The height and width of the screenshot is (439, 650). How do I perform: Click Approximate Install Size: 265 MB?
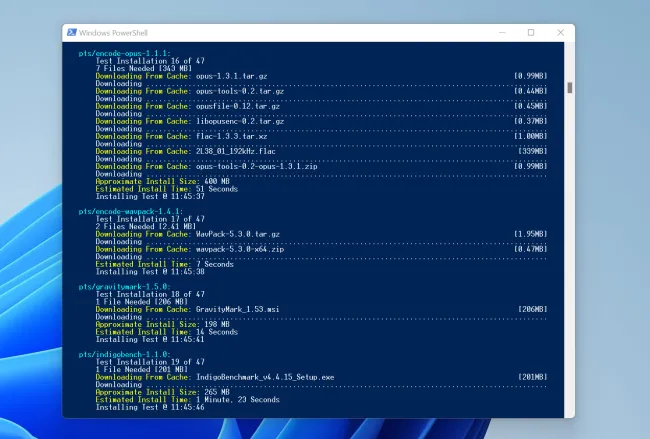click(162, 392)
